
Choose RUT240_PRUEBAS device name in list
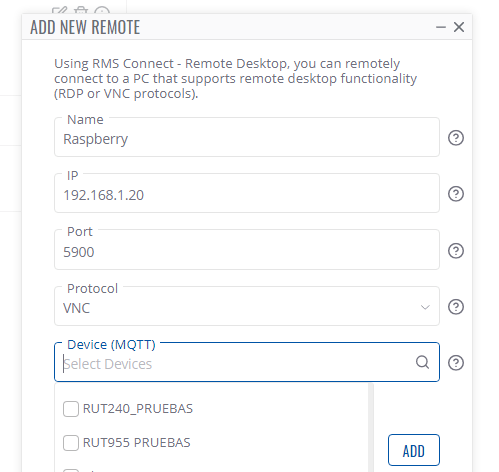138,409
